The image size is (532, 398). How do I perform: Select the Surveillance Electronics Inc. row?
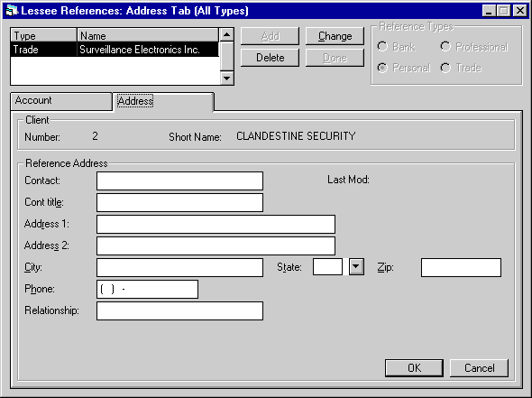(115, 50)
